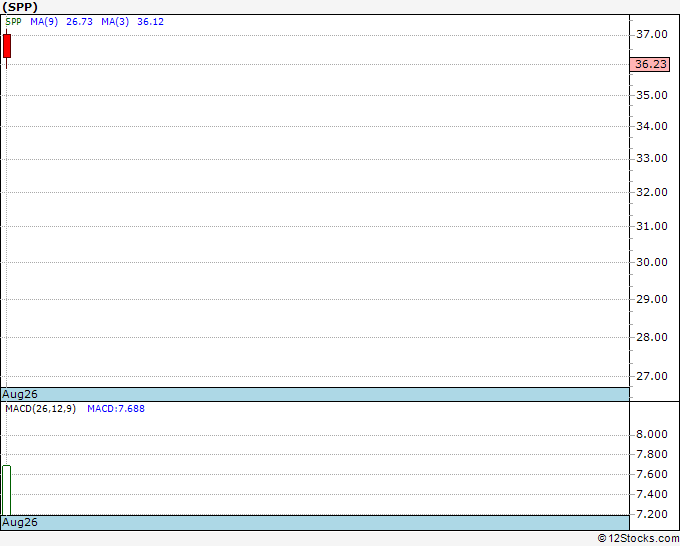The image size is (680, 546).
Task: Click the 29.00 price axis label
Action: coord(652,299)
